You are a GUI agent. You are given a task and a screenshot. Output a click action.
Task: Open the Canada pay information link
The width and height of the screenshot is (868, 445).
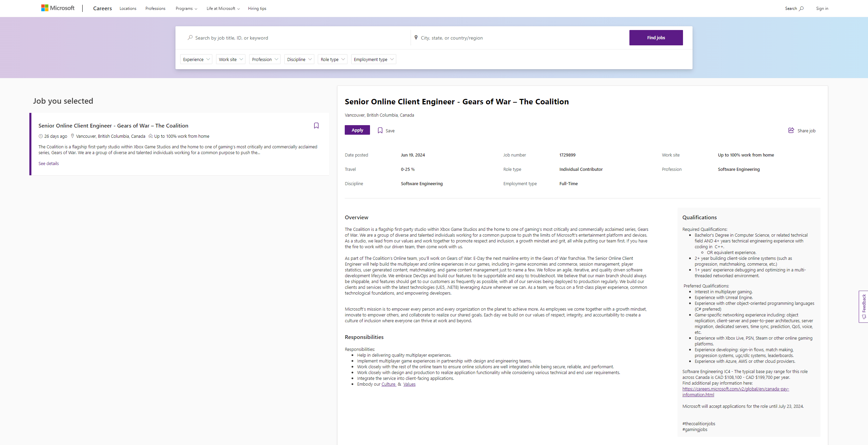736,392
